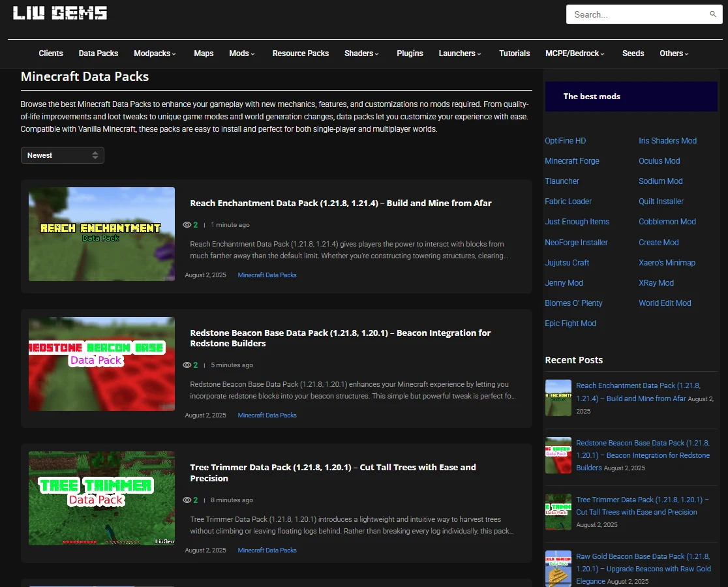Open the Resource Packs nav item

tap(300, 53)
